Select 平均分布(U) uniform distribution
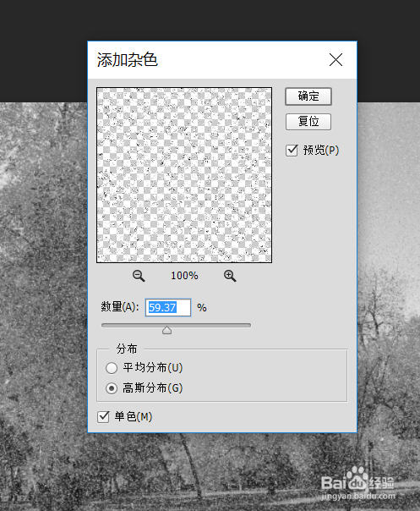The height and width of the screenshot is (511, 420). pos(112,368)
